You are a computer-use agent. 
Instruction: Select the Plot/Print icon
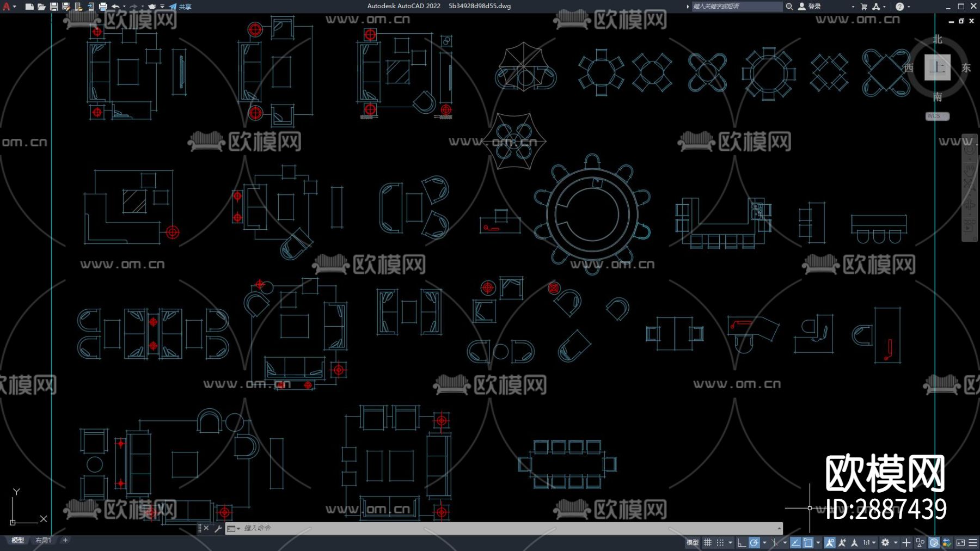pos(103,7)
